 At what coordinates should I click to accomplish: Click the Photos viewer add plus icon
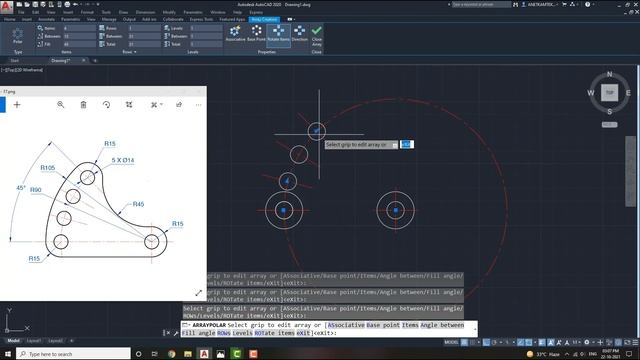tap(17, 105)
